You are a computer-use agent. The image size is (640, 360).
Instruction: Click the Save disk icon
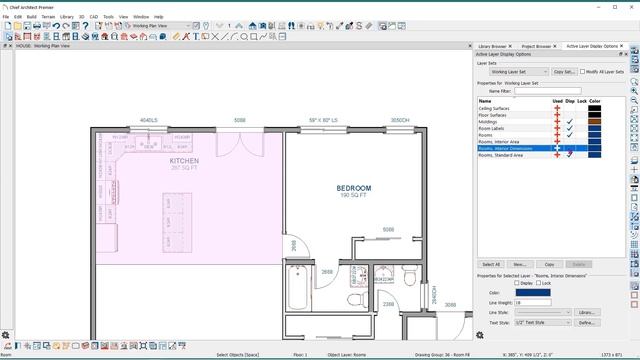[x=27, y=26]
